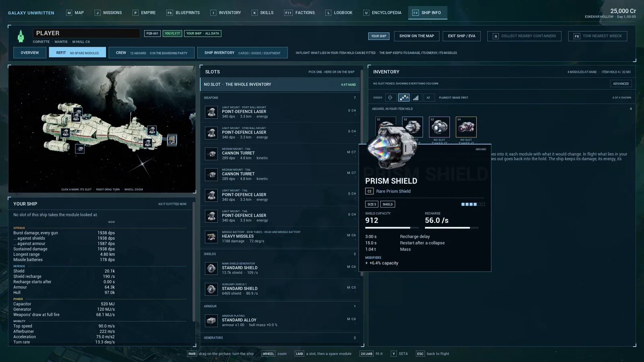Open the Blueprints screen

pyautogui.click(x=183, y=13)
